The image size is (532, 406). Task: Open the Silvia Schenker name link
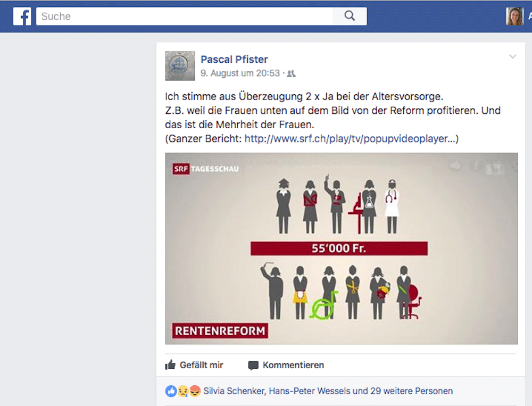234,391
